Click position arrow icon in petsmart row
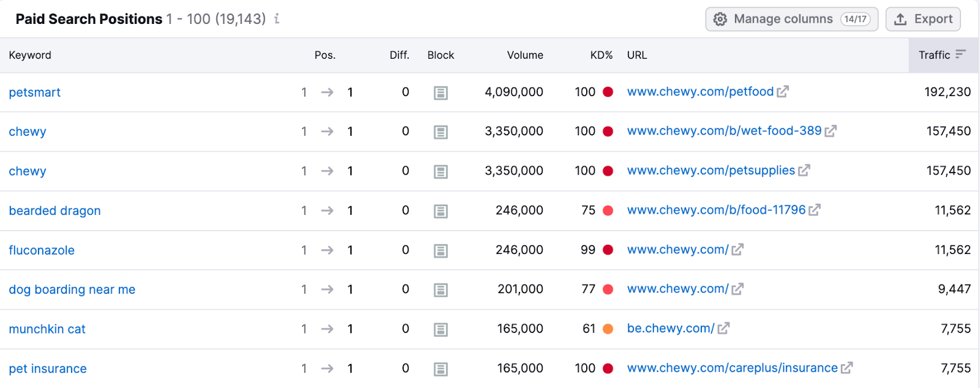The height and width of the screenshot is (388, 980). [327, 92]
